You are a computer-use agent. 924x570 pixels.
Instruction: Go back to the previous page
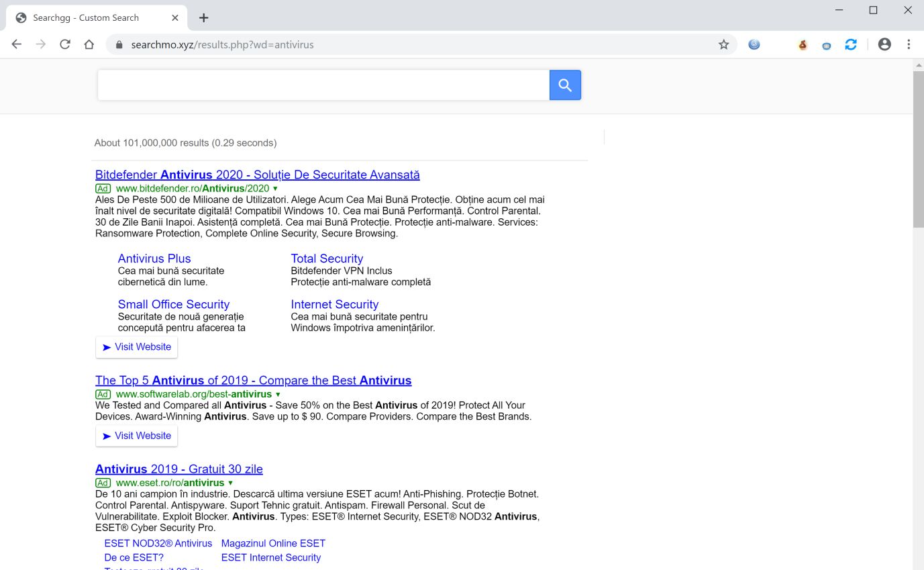pos(17,44)
